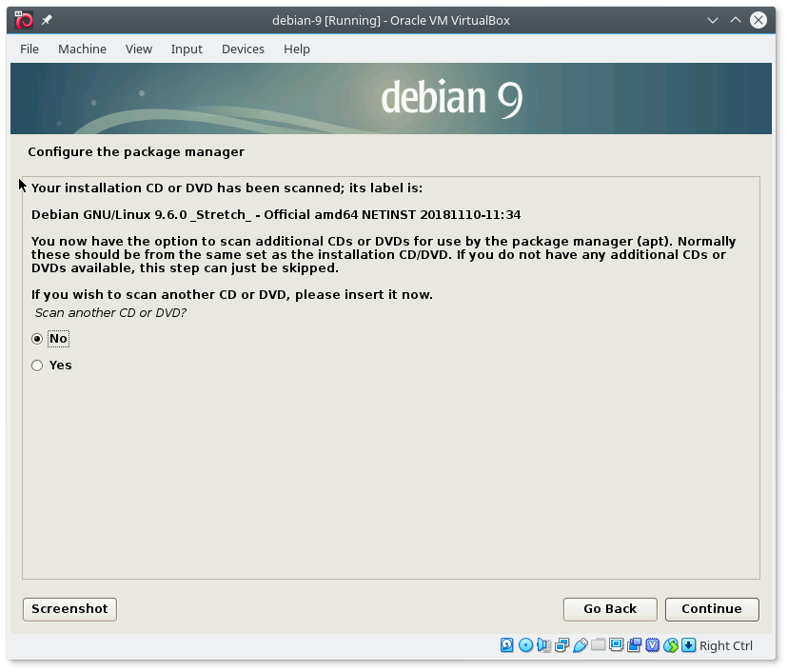Select the "No" radio option
Image resolution: width=788 pixels, height=672 pixels.
click(37, 339)
